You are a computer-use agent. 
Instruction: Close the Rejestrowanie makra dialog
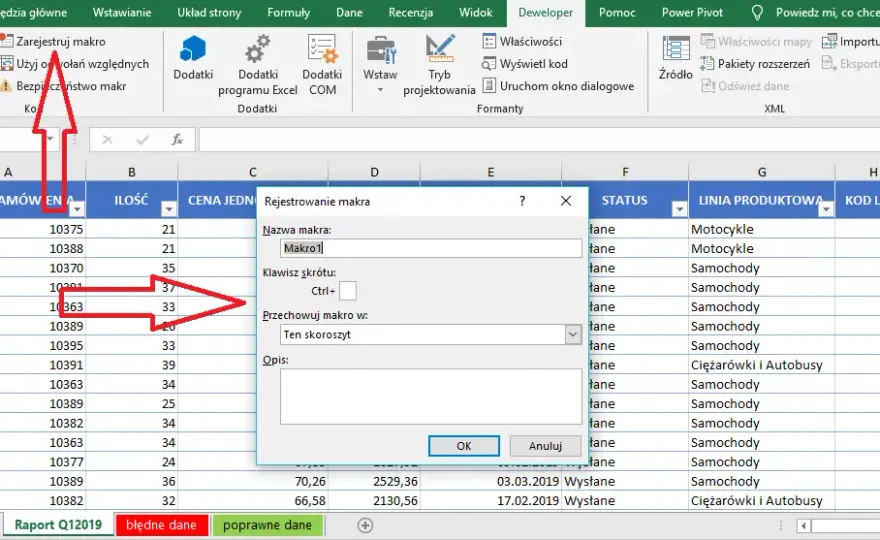click(566, 201)
